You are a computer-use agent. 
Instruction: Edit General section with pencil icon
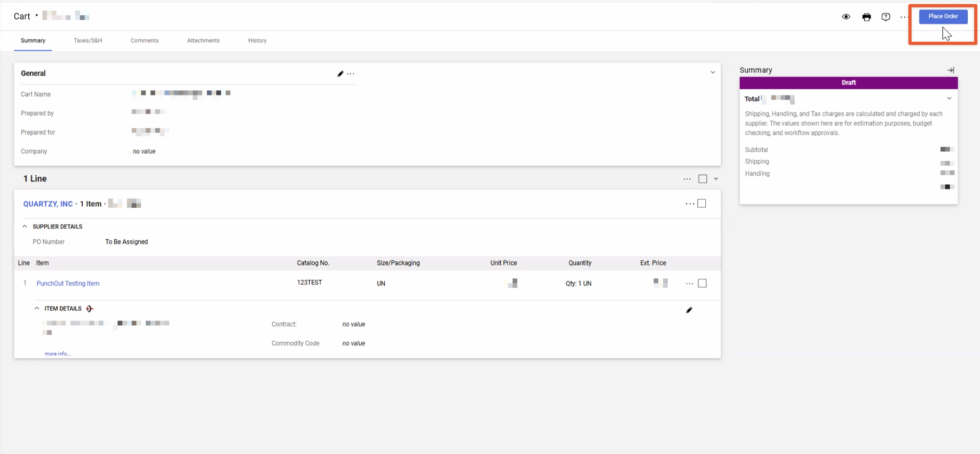(340, 74)
